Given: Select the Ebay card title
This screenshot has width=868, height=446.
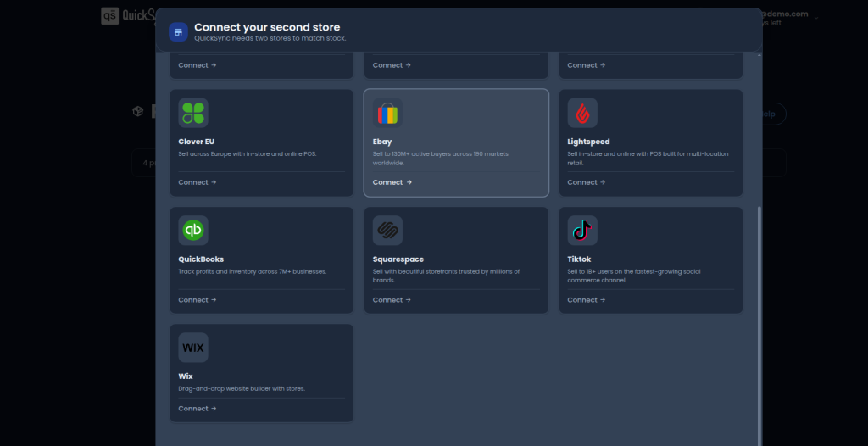Looking at the screenshot, I should point(382,142).
